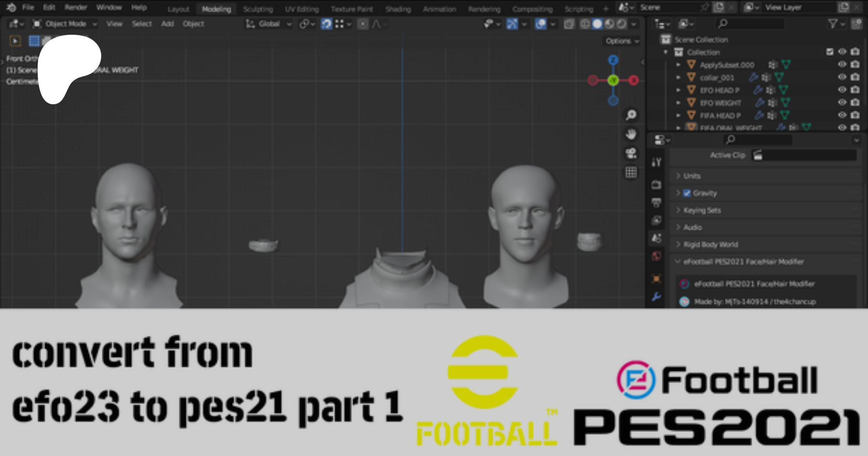Screen dimensions: 868x456
Task: Open the object types visibility dropdown
Action: coord(491,24)
